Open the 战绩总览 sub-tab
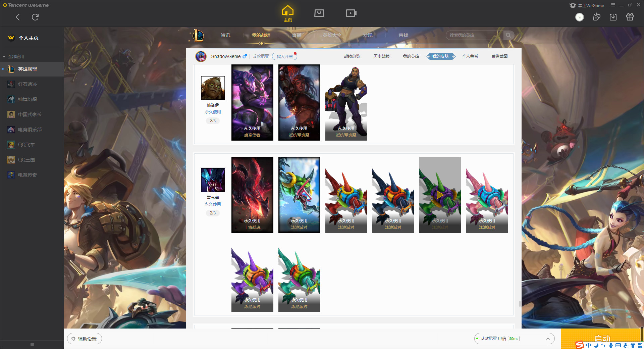 pos(352,56)
